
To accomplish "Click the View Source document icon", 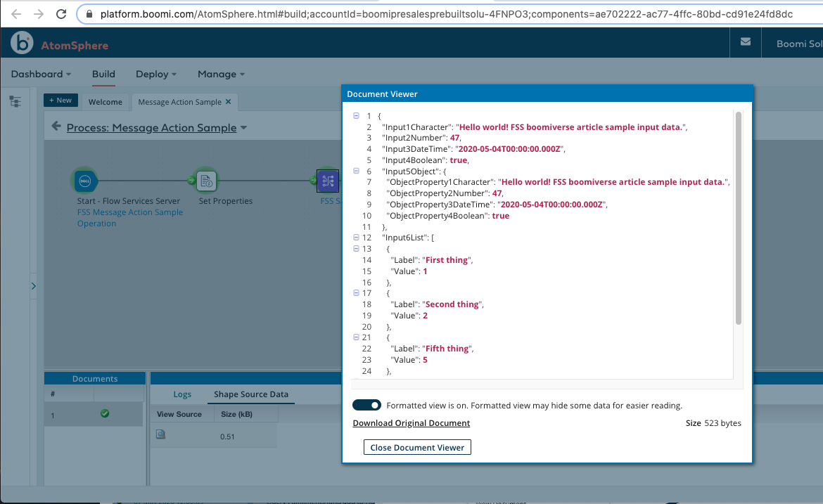I will coord(160,434).
